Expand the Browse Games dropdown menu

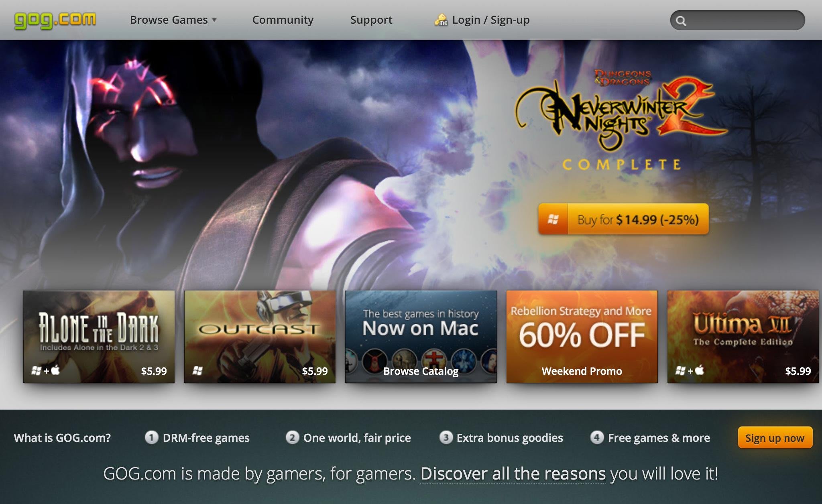coord(172,20)
